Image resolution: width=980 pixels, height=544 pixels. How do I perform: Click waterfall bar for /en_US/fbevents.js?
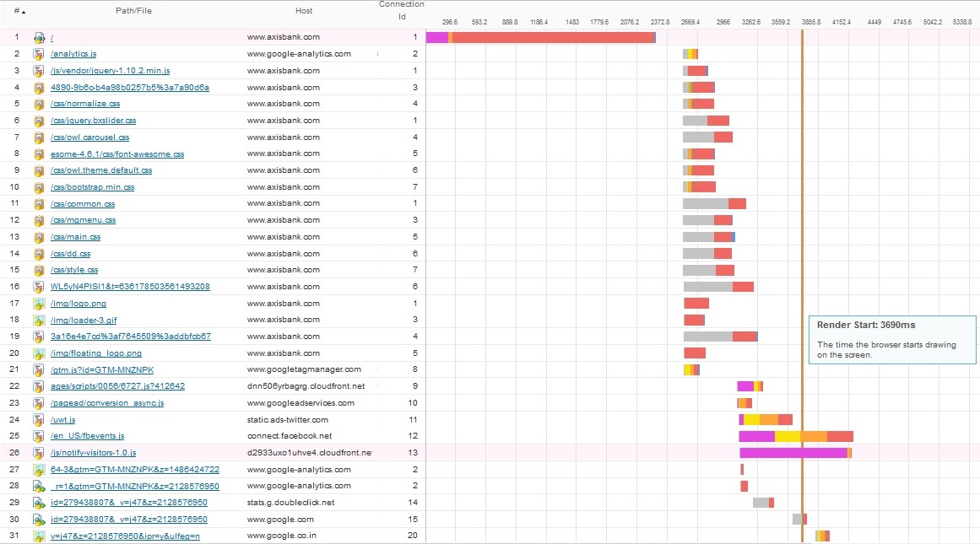796,436
